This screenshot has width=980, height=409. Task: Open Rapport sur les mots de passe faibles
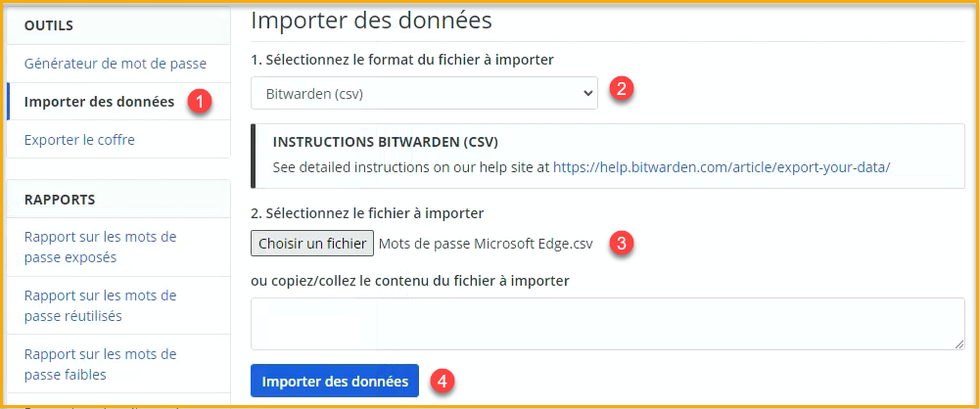[x=100, y=364]
